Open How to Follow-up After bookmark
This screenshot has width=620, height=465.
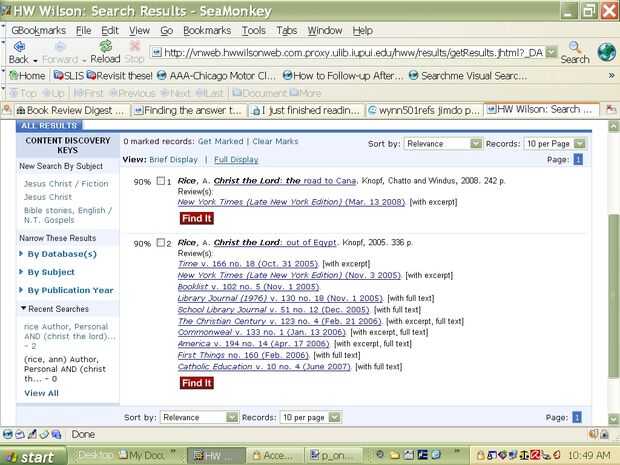click(343, 76)
